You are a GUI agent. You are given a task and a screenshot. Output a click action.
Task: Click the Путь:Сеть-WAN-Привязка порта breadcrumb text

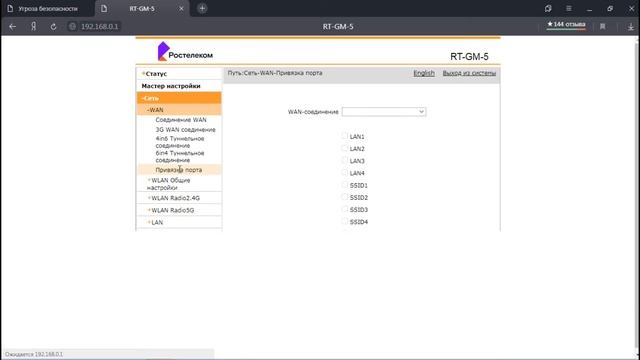coord(275,73)
